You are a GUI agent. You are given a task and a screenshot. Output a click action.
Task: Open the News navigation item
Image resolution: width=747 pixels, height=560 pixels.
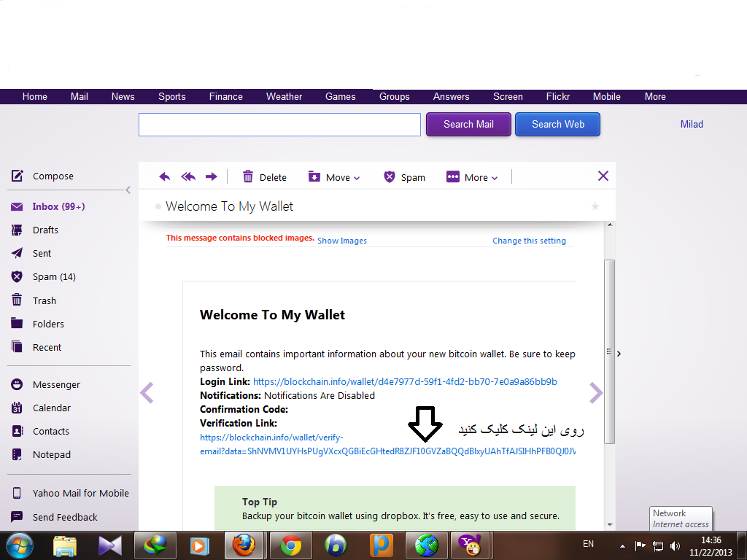(123, 97)
